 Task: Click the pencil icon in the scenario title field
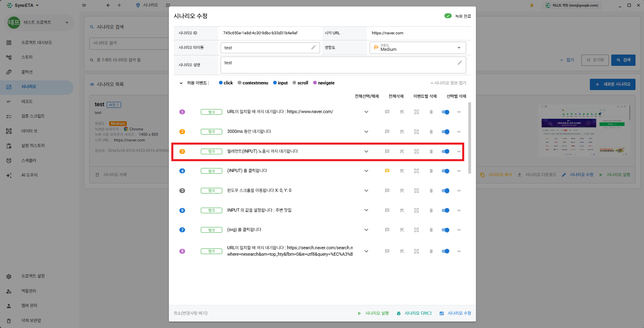(313, 48)
